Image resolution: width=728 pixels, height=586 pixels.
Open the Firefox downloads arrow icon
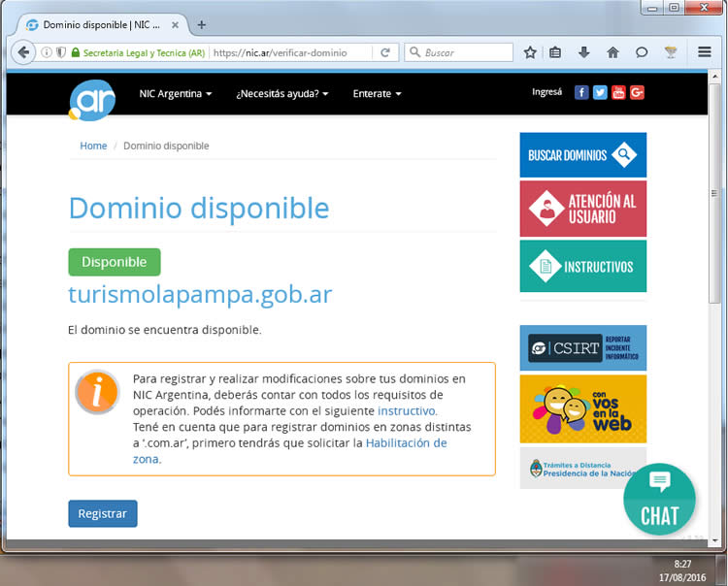tap(584, 52)
